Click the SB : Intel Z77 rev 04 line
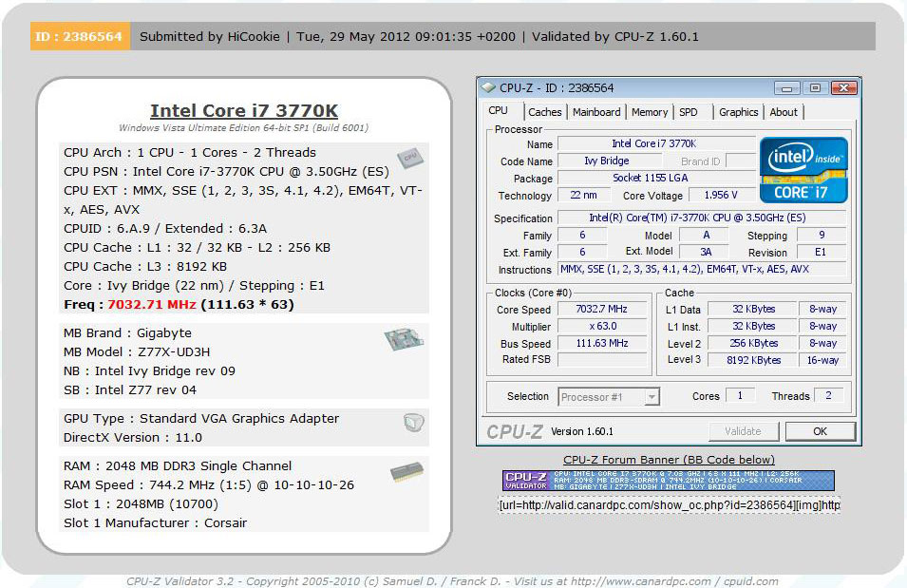This screenshot has height=588, width=907. click(130, 390)
